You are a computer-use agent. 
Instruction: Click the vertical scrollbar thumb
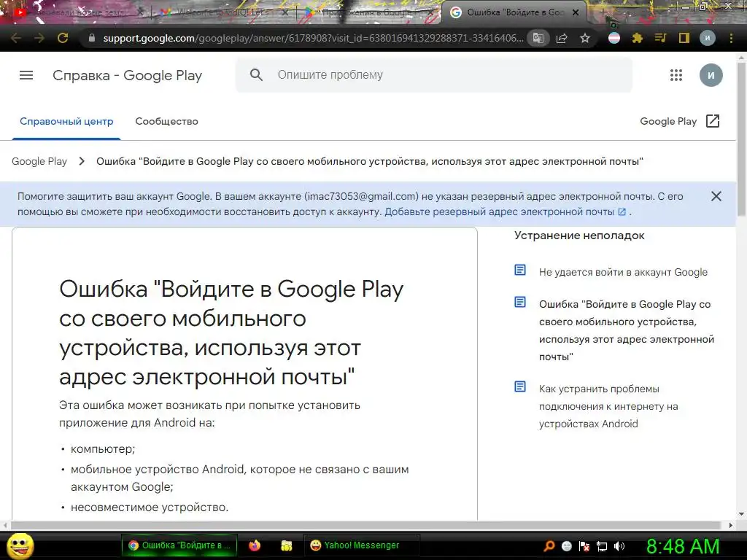click(741, 138)
